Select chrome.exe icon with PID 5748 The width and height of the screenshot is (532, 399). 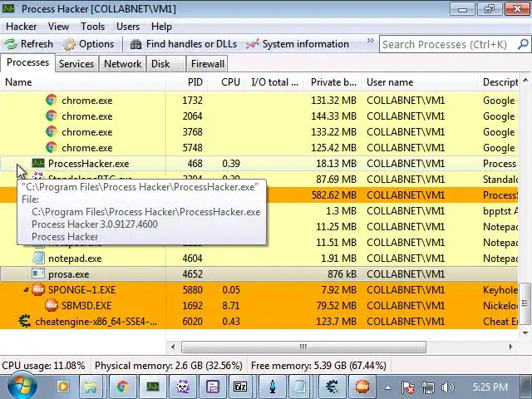(52, 148)
